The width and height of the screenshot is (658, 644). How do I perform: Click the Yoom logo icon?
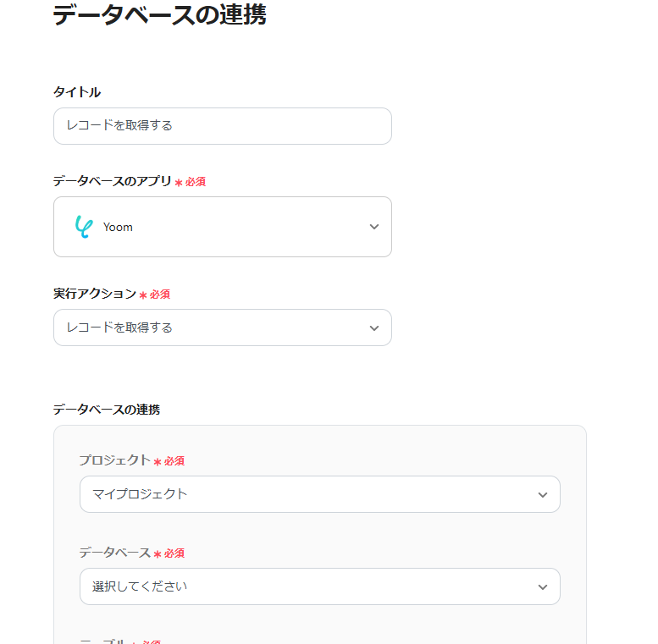pos(82,227)
